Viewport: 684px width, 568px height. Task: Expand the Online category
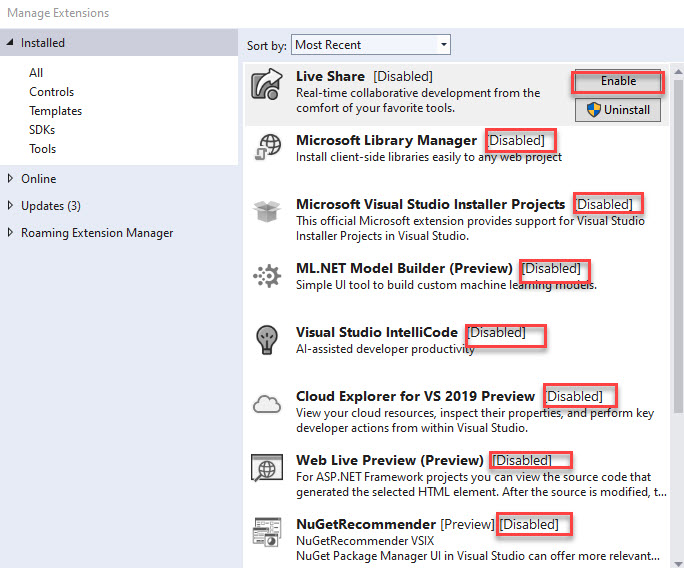tap(10, 178)
